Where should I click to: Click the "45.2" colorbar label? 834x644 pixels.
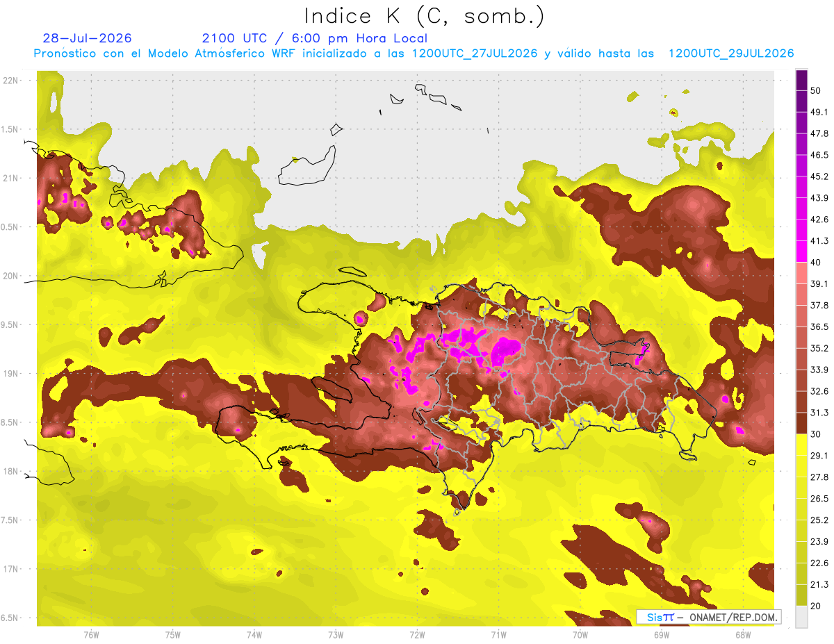820,176
